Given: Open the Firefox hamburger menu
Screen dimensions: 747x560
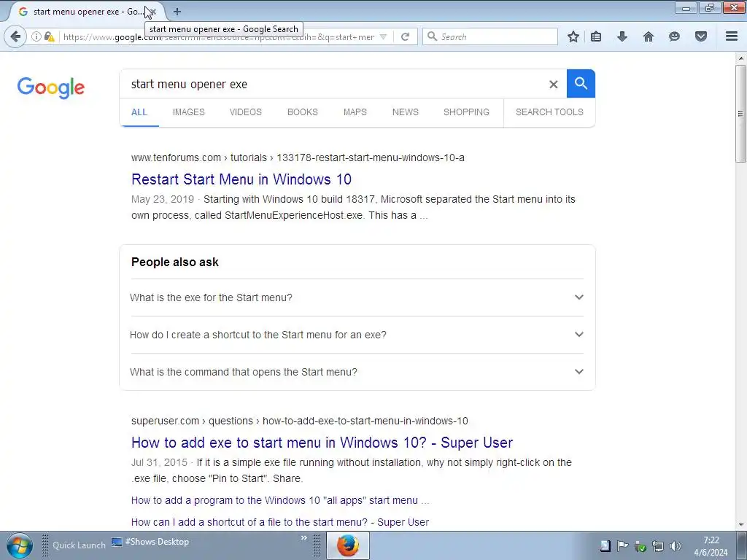Looking at the screenshot, I should [732, 36].
